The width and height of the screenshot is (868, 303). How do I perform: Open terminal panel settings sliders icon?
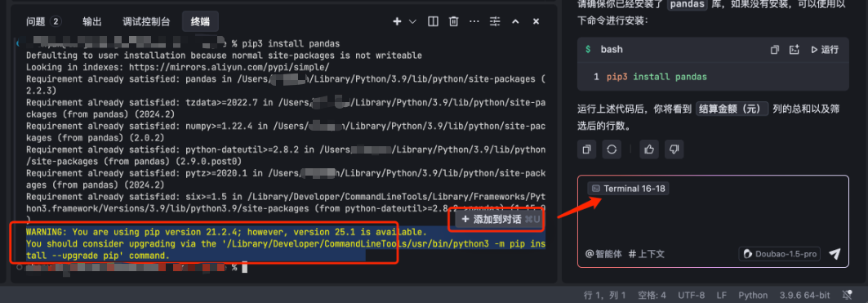click(495, 21)
